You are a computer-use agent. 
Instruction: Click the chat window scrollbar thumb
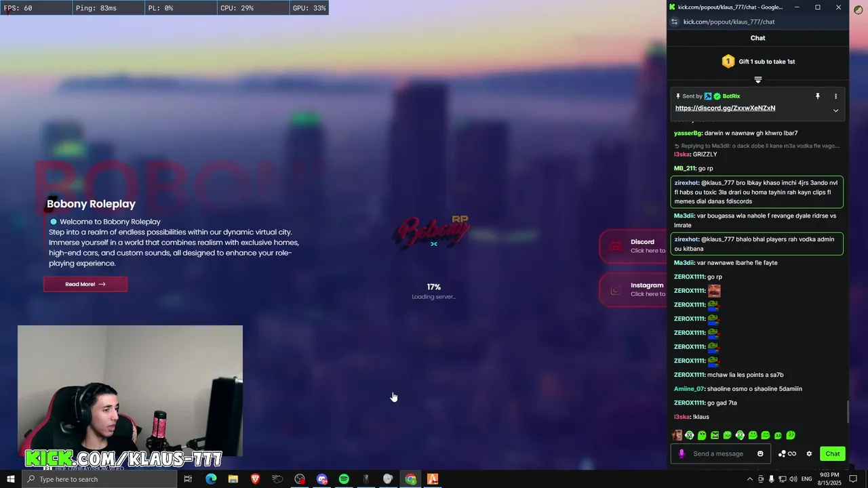[847, 411]
